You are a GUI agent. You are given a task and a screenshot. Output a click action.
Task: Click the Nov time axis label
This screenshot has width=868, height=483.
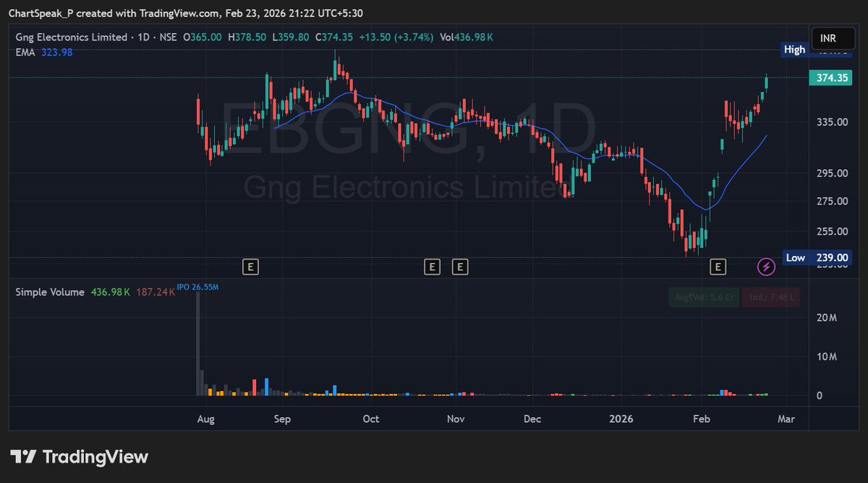[x=455, y=419]
